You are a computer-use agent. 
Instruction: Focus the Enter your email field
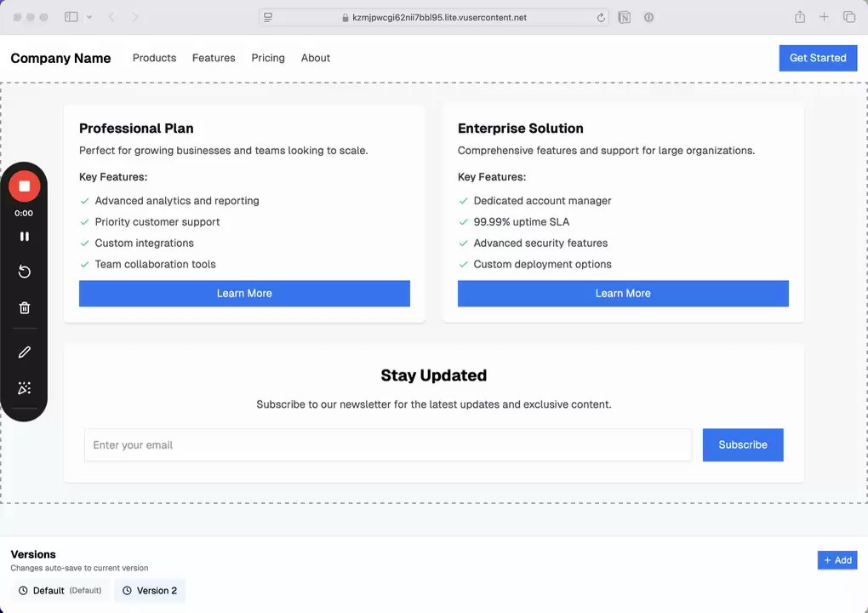click(387, 445)
